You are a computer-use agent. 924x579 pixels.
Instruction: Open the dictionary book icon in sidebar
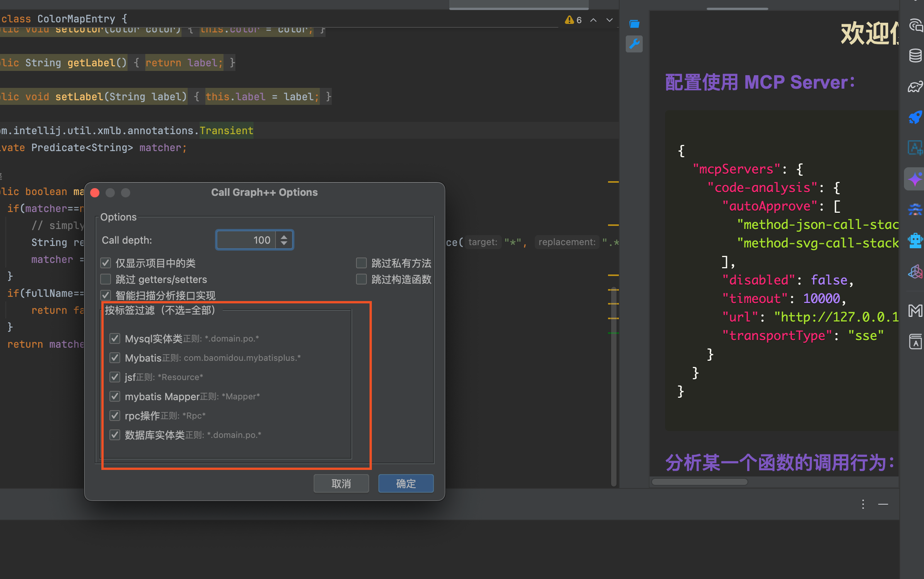coord(915,342)
